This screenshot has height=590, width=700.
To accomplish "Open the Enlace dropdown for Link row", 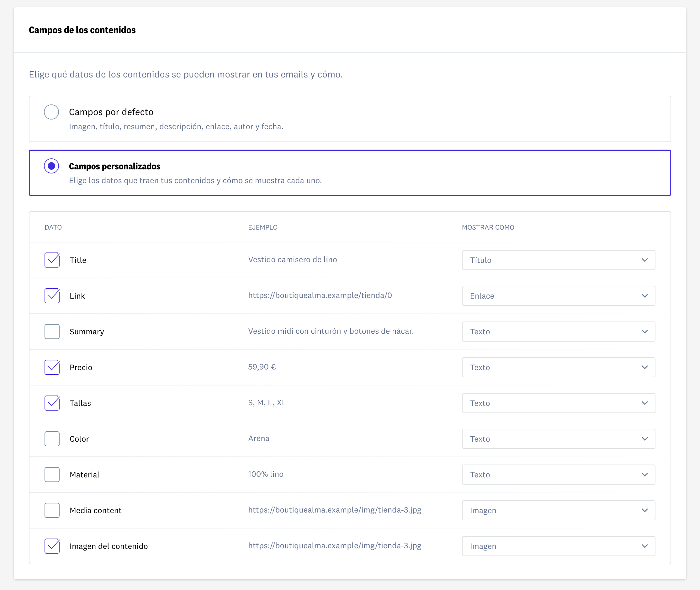I will tap(558, 296).
